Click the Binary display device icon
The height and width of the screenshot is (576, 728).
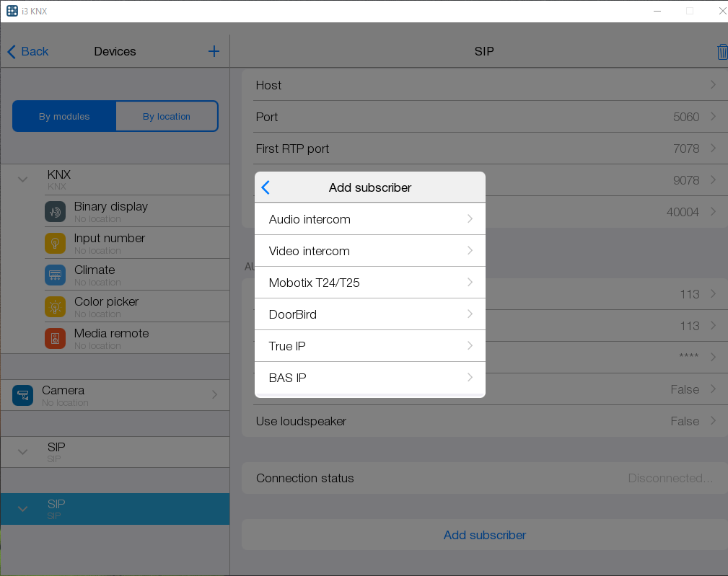(55, 212)
